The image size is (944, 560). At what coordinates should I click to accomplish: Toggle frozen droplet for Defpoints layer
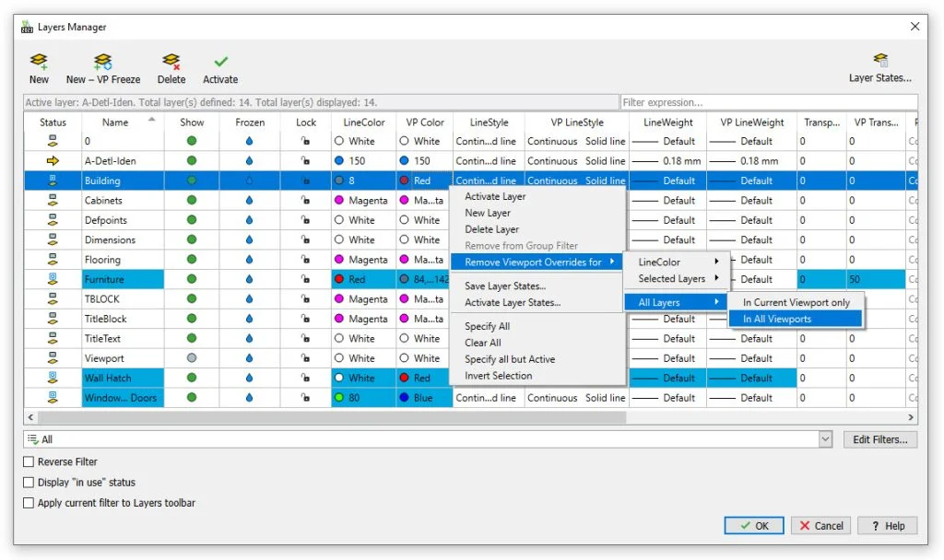249,221
